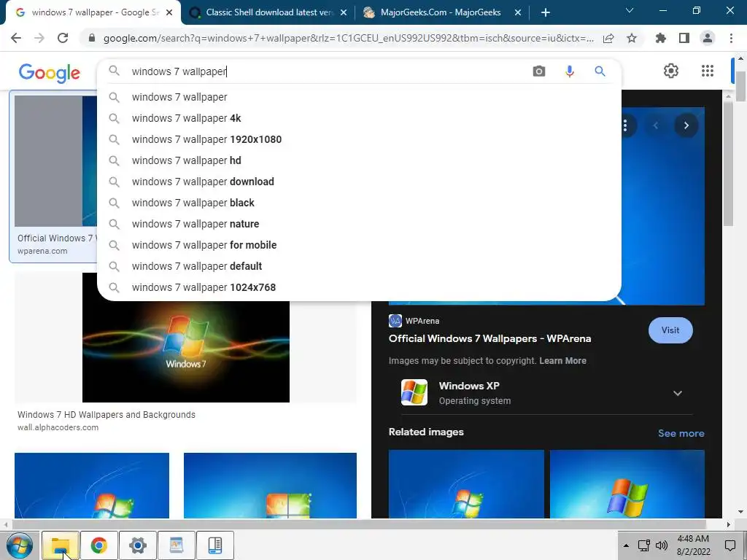This screenshot has width=747, height=560.
Task: Choose suggestion windows 7 wallpaper for mobile
Action: (x=359, y=245)
